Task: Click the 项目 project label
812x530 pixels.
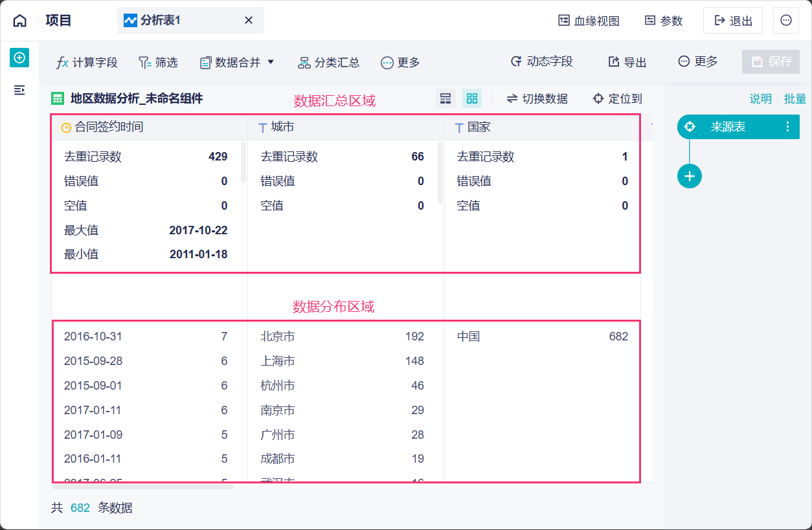Action: click(x=58, y=21)
